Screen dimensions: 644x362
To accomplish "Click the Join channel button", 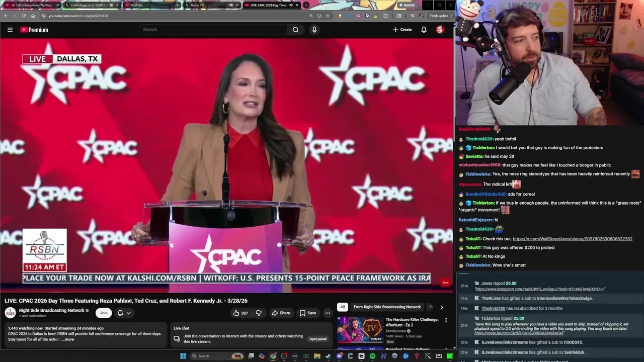I will (x=104, y=313).
